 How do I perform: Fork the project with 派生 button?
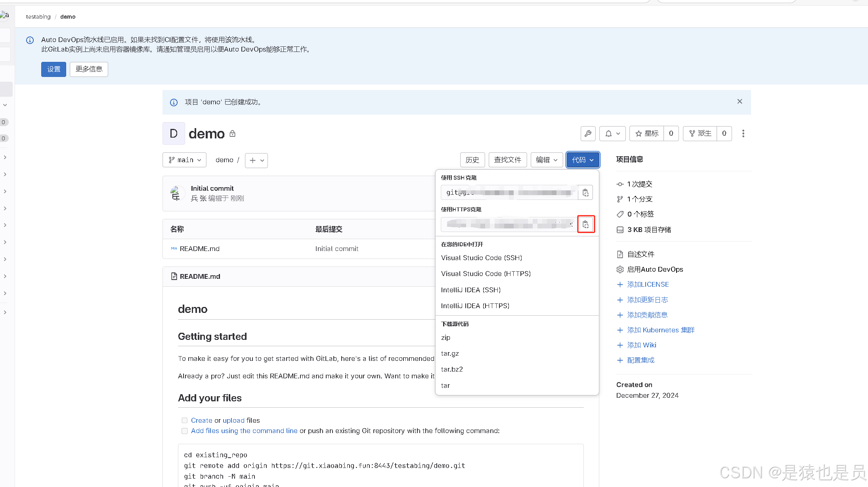[700, 134]
